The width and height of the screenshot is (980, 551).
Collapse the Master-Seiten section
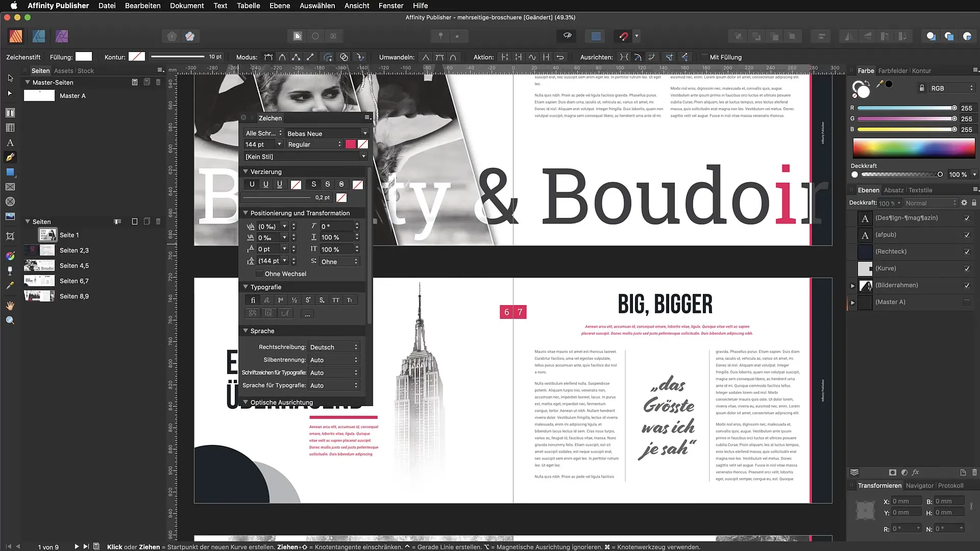click(28, 82)
